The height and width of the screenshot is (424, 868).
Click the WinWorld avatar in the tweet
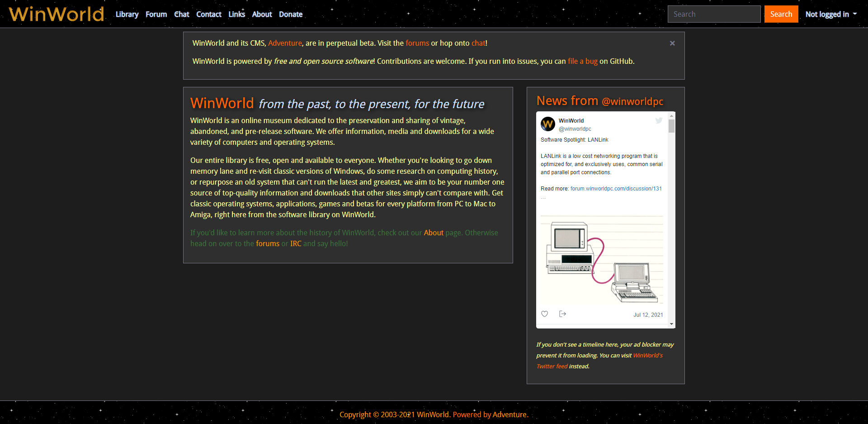coord(547,124)
